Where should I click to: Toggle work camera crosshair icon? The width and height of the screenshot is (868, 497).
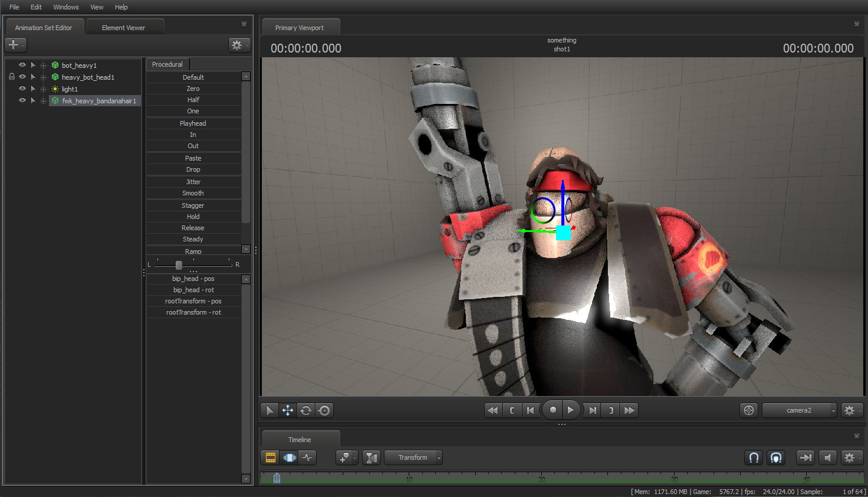(749, 410)
